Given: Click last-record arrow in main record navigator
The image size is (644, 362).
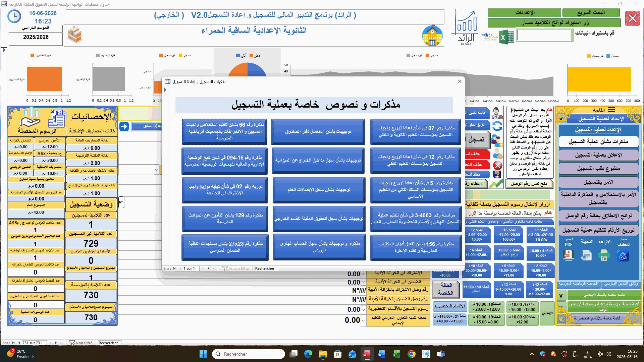Looking at the screenshot, I should pos(56,343).
